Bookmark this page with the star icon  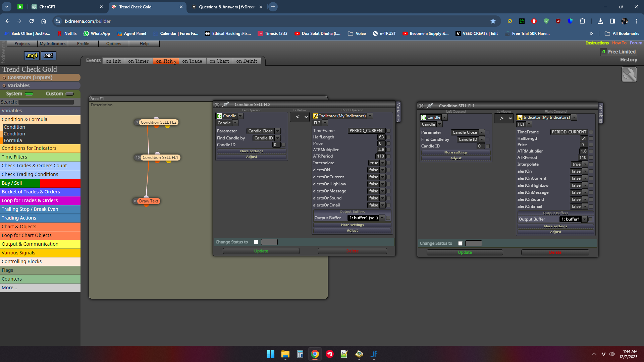(x=493, y=21)
